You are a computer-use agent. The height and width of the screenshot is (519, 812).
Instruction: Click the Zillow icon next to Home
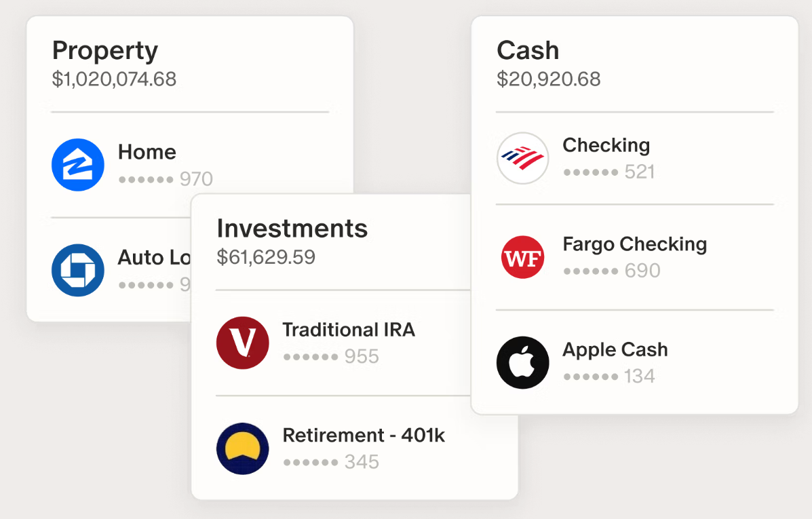point(78,165)
